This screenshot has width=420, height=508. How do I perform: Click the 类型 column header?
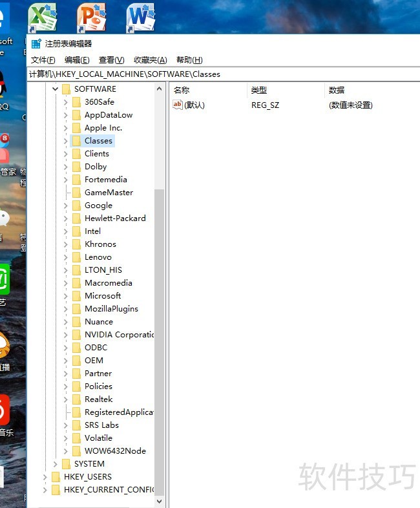pos(286,90)
